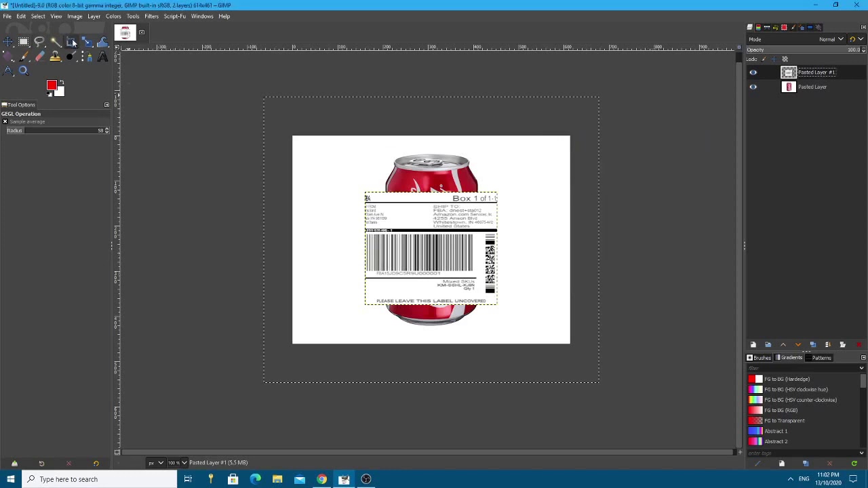This screenshot has height=488, width=868.
Task: Open the Colors menu
Action: point(113,16)
